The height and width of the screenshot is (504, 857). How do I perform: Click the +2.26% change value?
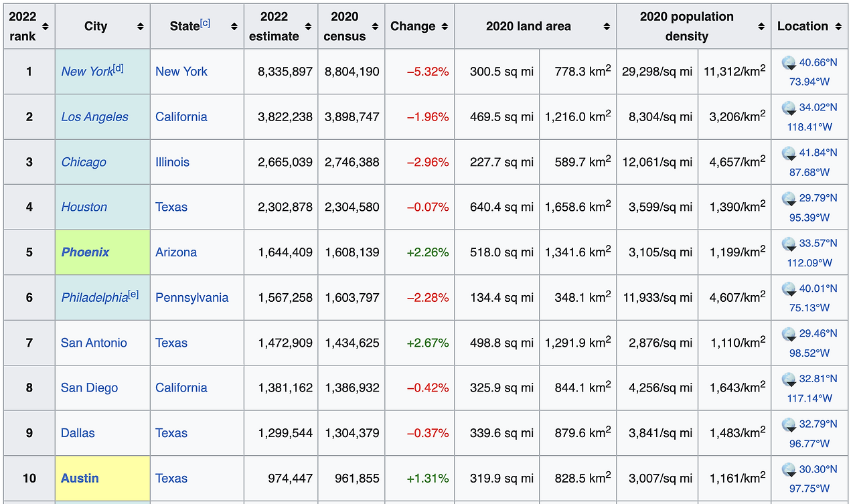click(x=428, y=252)
